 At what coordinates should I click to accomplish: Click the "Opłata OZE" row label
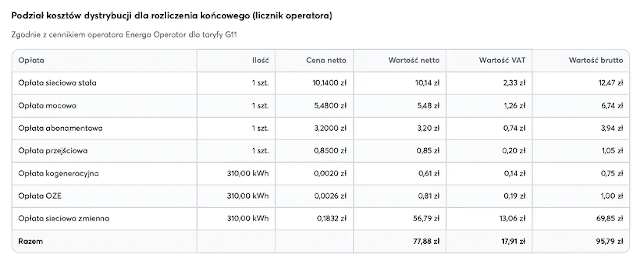(x=40, y=196)
